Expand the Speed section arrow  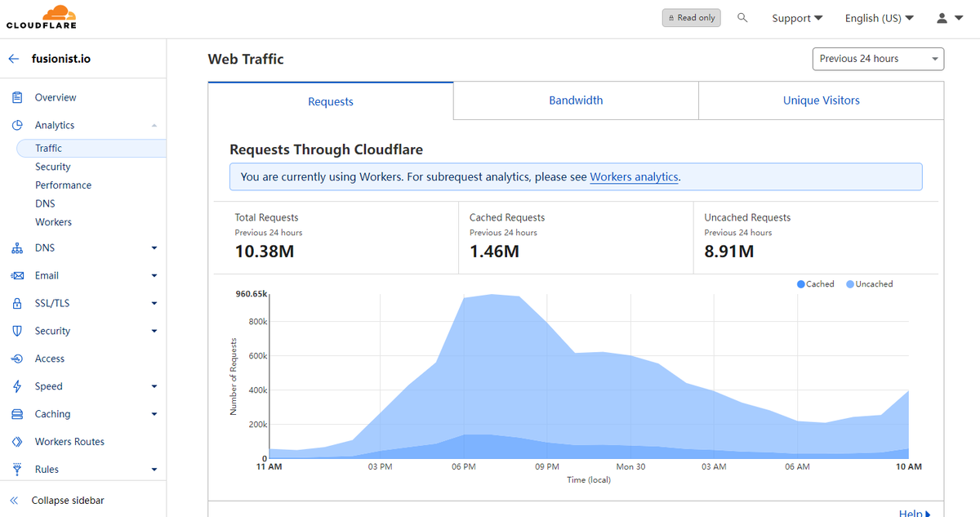click(x=154, y=387)
